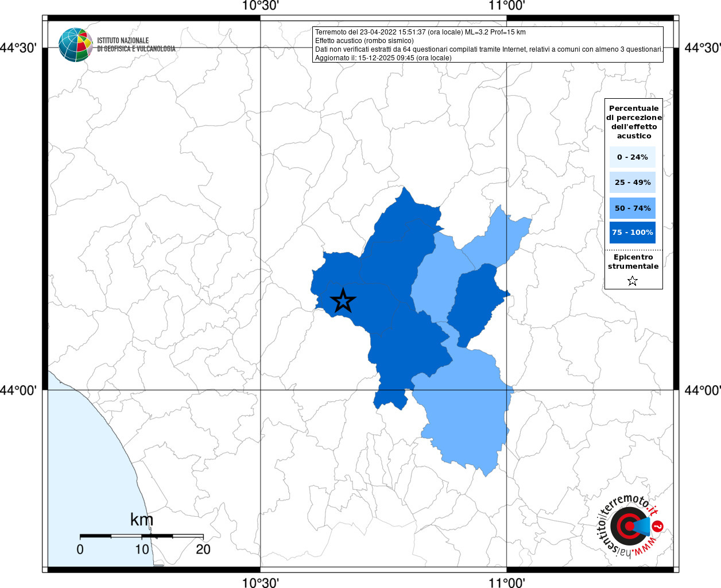Click the top 10°30' longitude label

coord(261,6)
